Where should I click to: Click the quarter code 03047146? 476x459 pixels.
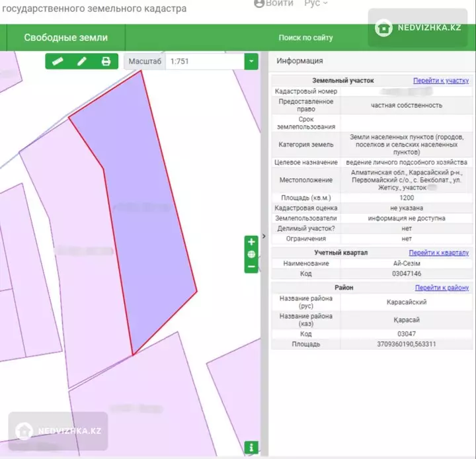pyautogui.click(x=407, y=274)
